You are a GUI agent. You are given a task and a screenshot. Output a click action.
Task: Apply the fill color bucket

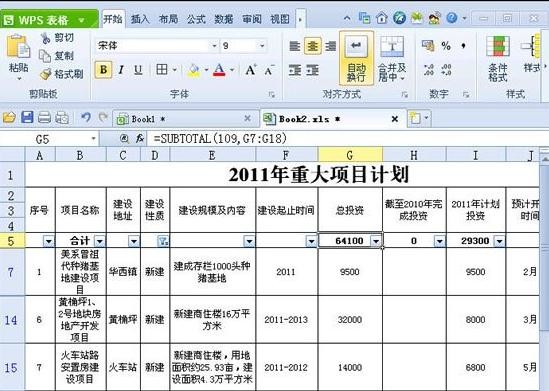[193, 70]
